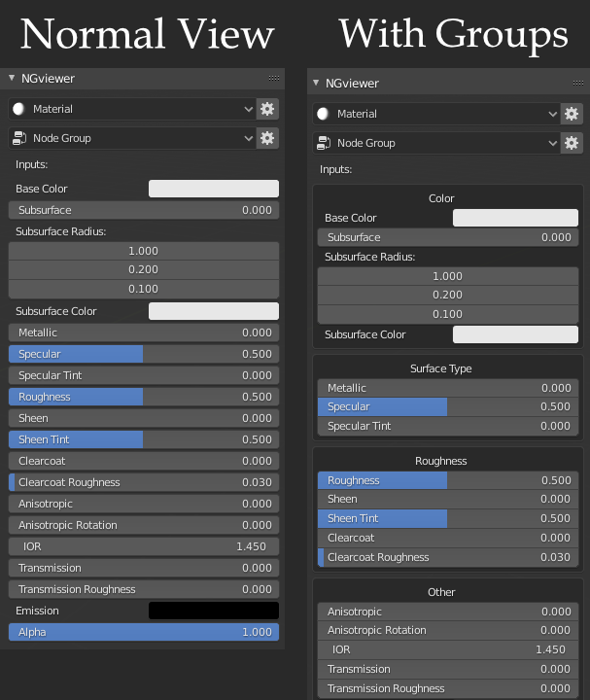Click right panel drag-handle dots icon
The height and width of the screenshot is (700, 590).
(x=578, y=83)
